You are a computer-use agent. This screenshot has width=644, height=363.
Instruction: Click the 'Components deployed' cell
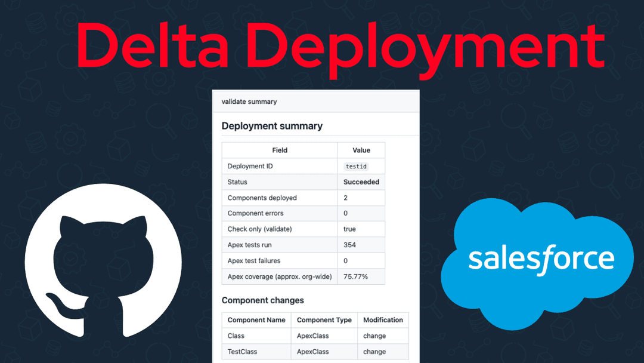[x=280, y=198]
